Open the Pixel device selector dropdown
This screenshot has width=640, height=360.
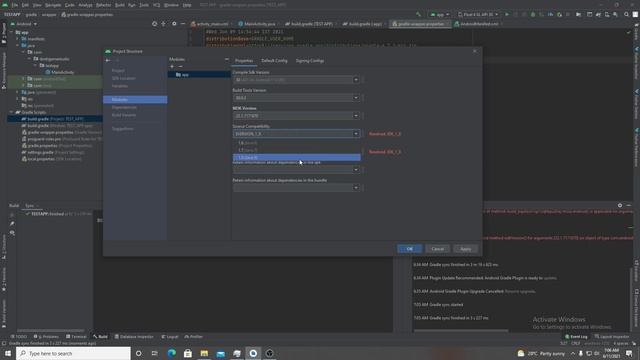pyautogui.click(x=478, y=14)
